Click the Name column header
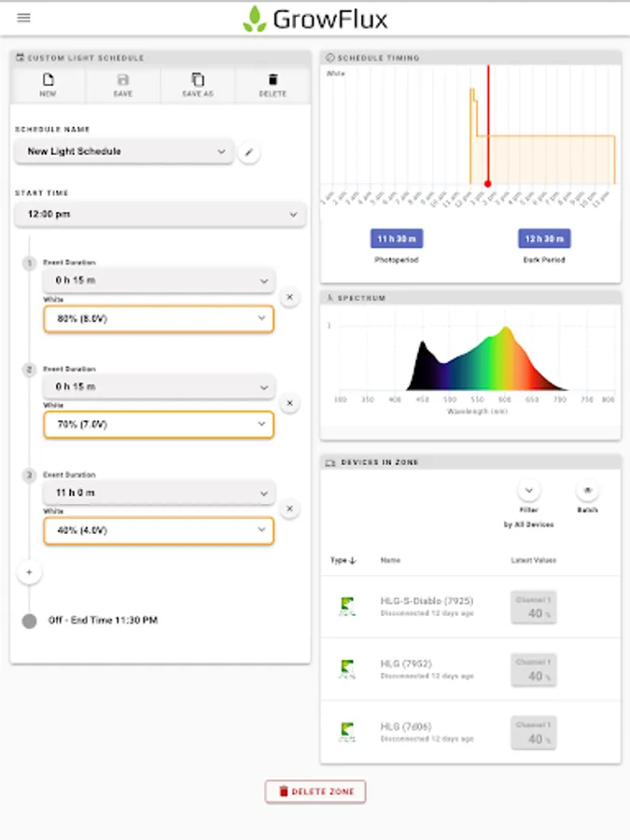The image size is (630, 840). tap(390, 560)
